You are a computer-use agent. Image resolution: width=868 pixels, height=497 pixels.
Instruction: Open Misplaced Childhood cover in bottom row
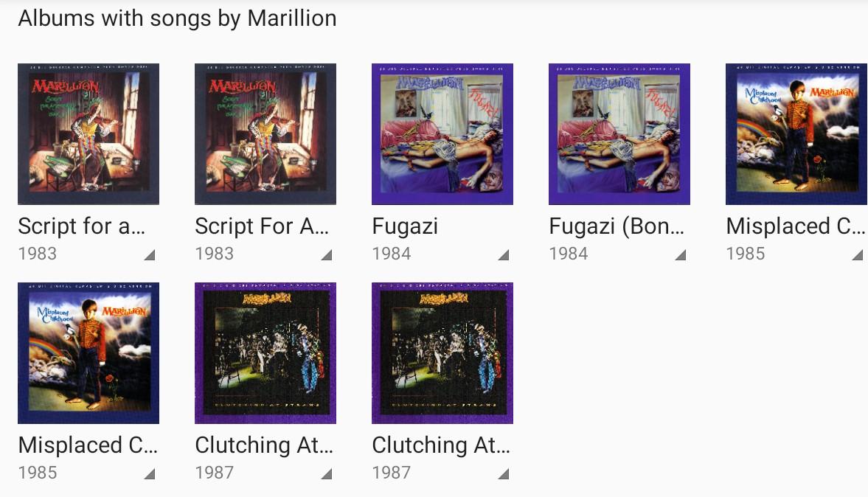pyautogui.click(x=88, y=353)
